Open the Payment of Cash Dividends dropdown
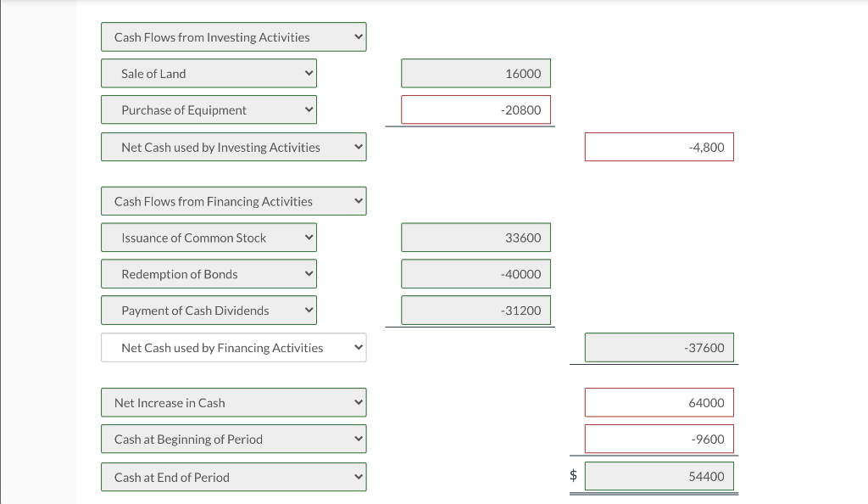This screenshot has height=504, width=868. tap(208, 310)
